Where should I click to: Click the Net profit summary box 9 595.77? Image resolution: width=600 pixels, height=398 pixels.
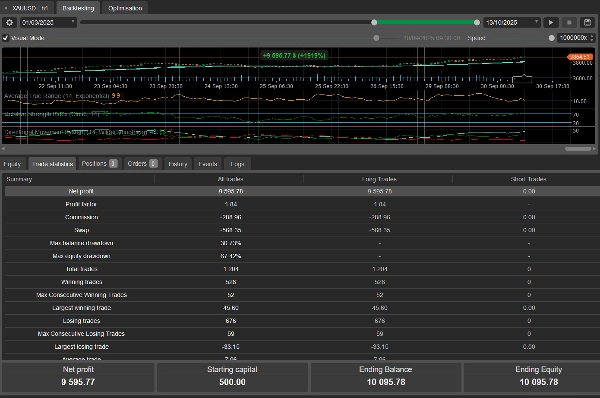[78, 377]
